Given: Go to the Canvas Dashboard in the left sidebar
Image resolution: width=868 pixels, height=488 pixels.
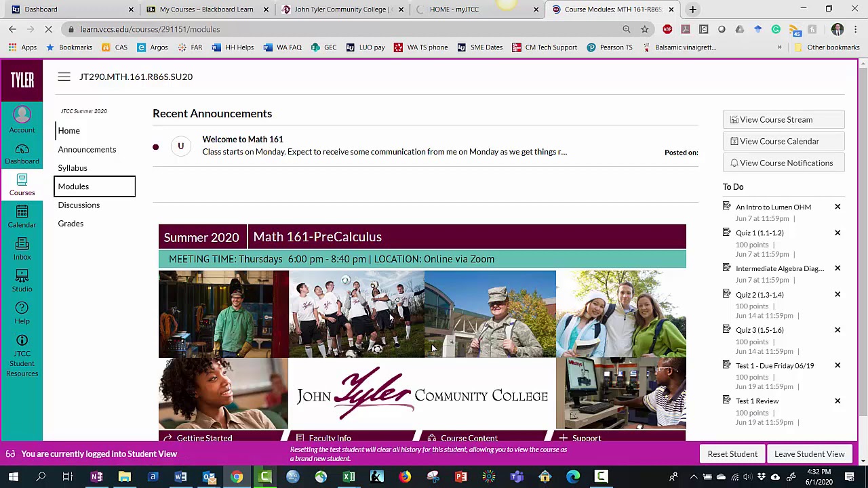Looking at the screenshot, I should click(x=22, y=154).
